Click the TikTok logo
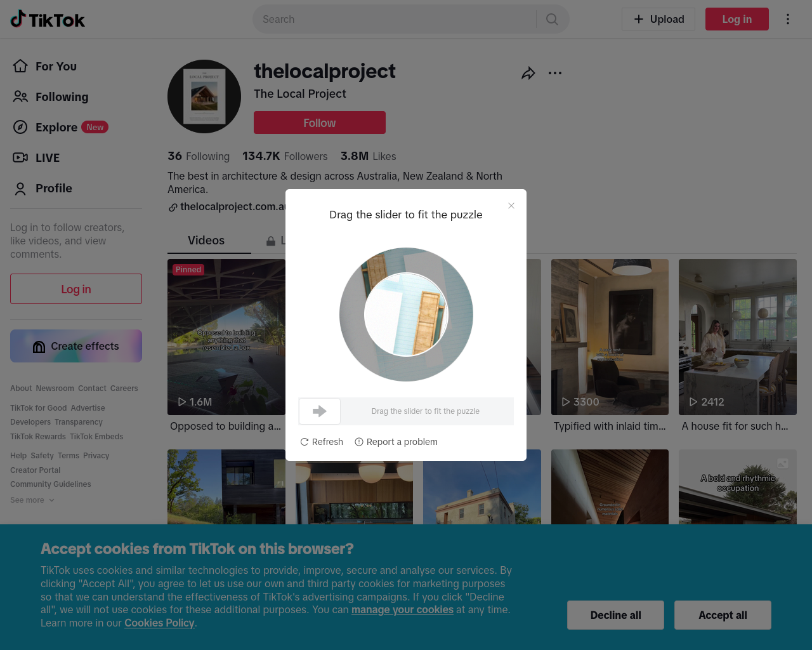The width and height of the screenshot is (812, 650). (48, 19)
